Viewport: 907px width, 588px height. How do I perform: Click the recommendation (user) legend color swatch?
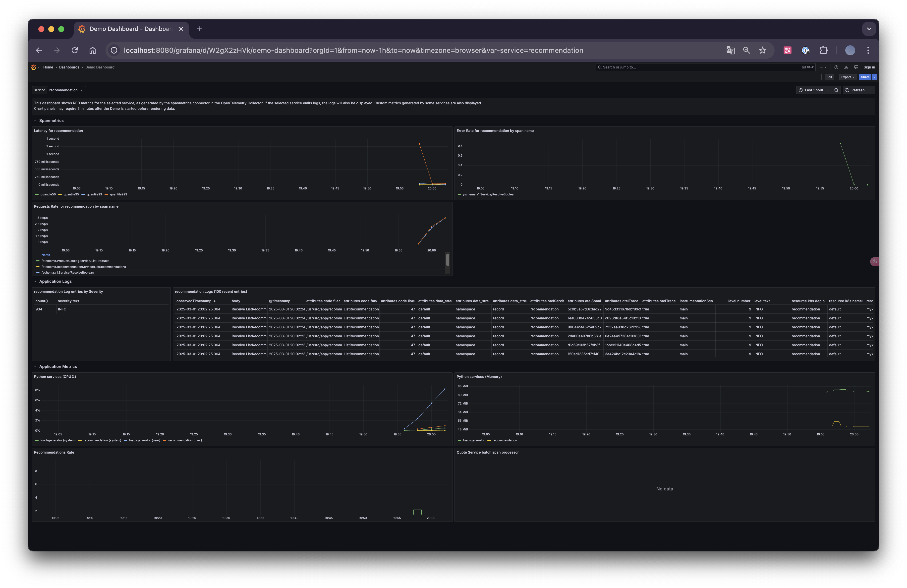click(x=165, y=440)
